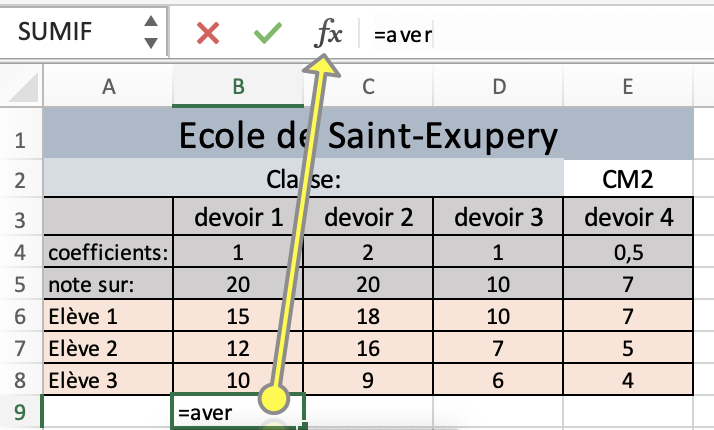Select column E header
The width and height of the screenshot is (714, 430).
tap(628, 87)
